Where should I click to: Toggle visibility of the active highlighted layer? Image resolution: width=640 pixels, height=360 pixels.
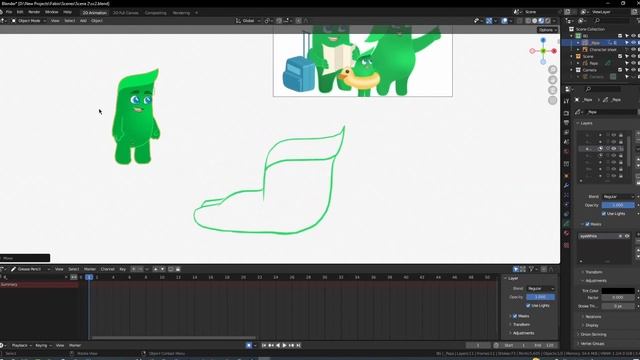point(613,149)
